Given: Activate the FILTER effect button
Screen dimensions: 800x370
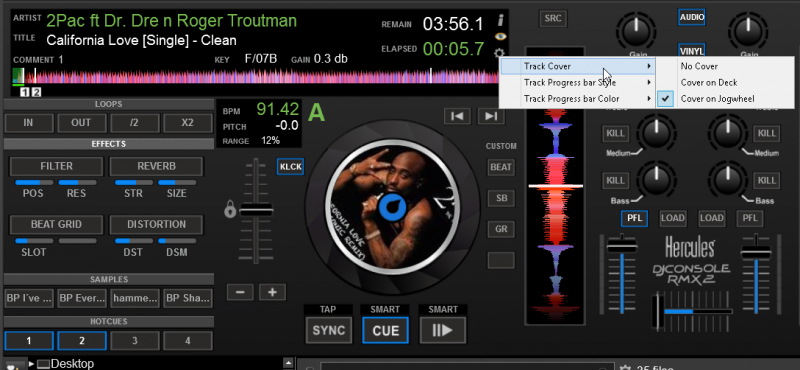Looking at the screenshot, I should (56, 166).
